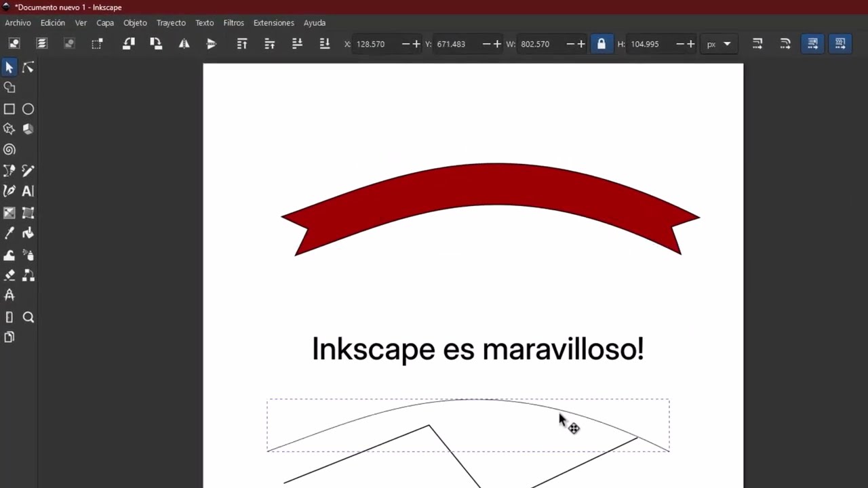The height and width of the screenshot is (488, 868).
Task: Lower selection to bottom
Action: click(x=325, y=43)
